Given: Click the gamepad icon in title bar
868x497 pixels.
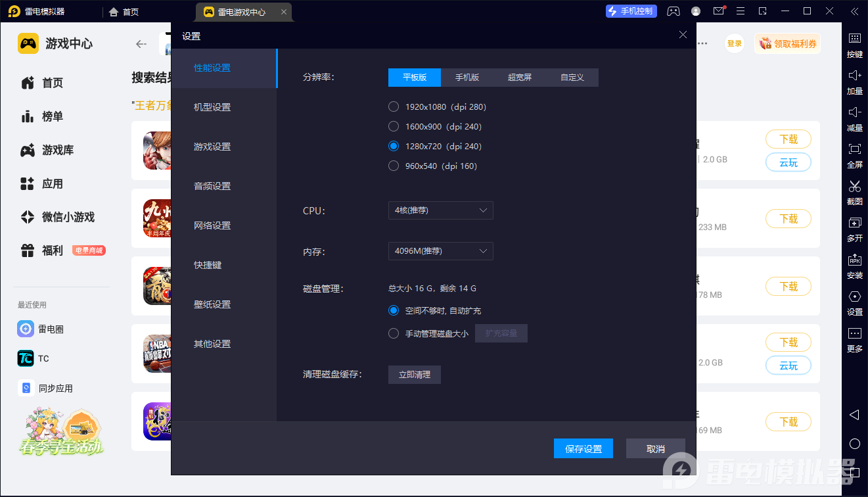Looking at the screenshot, I should pyautogui.click(x=673, y=11).
